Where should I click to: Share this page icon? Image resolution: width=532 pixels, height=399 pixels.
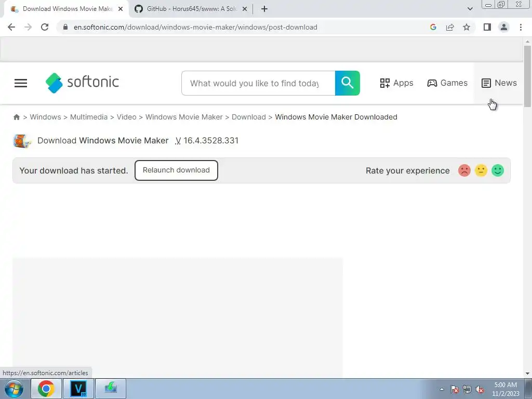click(450, 27)
